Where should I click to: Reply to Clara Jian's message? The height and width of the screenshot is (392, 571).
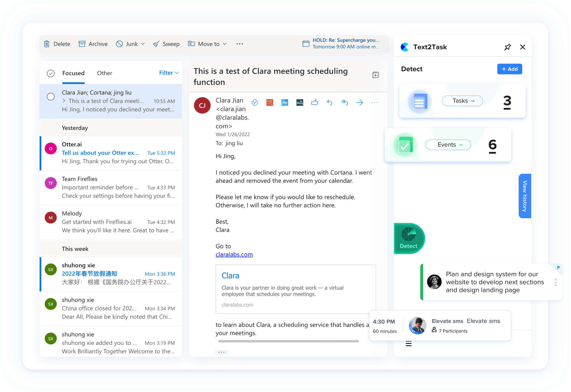[x=329, y=103]
